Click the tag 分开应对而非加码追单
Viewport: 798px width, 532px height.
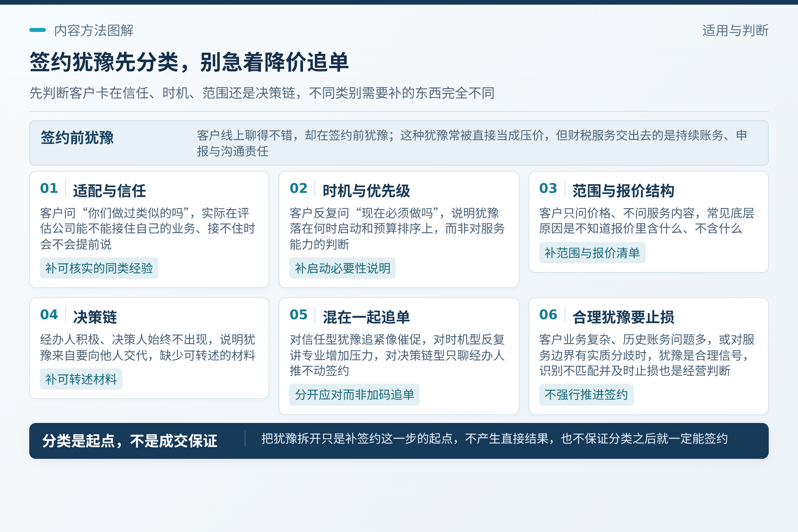coord(354,395)
